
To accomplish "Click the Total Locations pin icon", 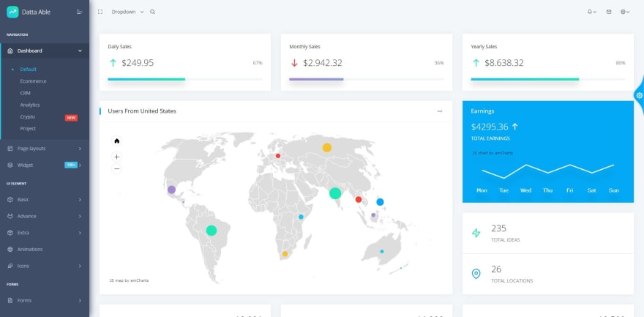I will pyautogui.click(x=476, y=274).
